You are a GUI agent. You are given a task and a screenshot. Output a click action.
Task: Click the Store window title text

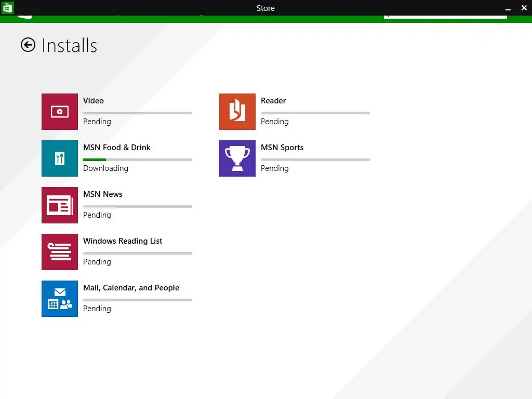tap(265, 8)
